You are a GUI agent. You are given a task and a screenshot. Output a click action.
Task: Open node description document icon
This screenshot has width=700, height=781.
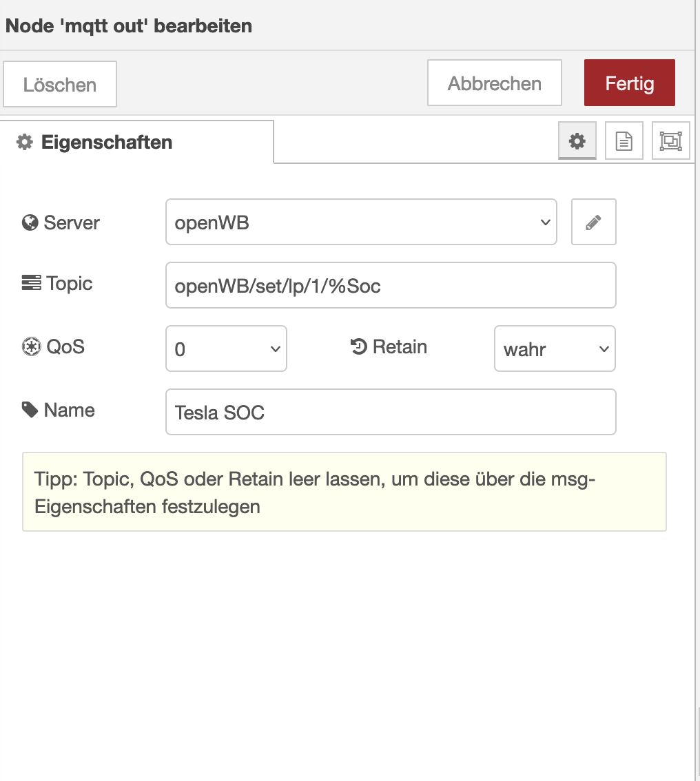(624, 141)
